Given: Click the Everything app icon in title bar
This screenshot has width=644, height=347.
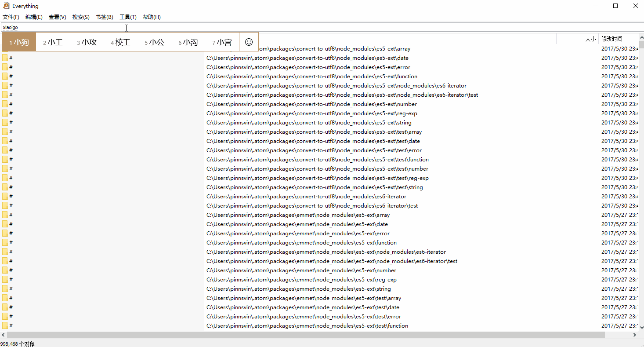Looking at the screenshot, I should [6, 6].
